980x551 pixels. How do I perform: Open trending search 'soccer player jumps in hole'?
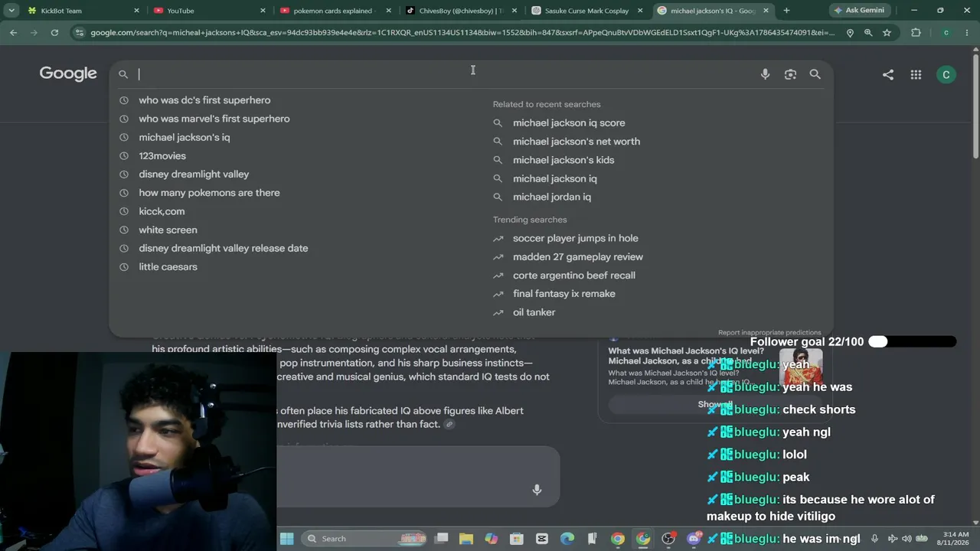pyautogui.click(x=576, y=238)
